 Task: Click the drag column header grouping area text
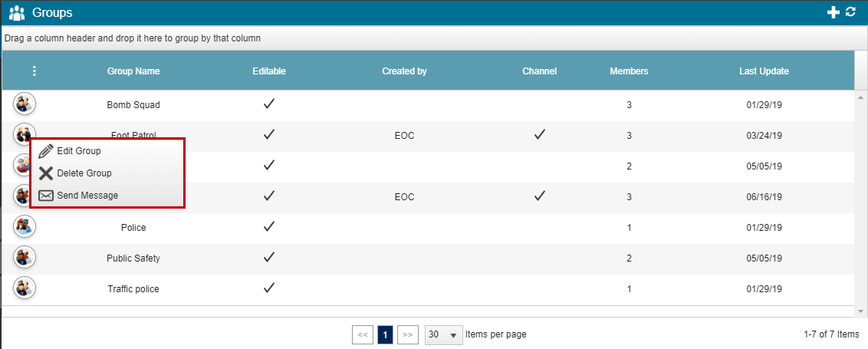[133, 39]
